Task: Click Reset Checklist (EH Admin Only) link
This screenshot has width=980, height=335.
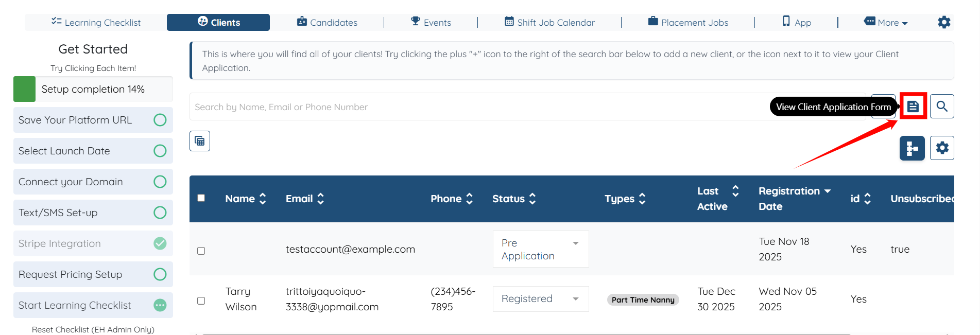Action: [93, 329]
